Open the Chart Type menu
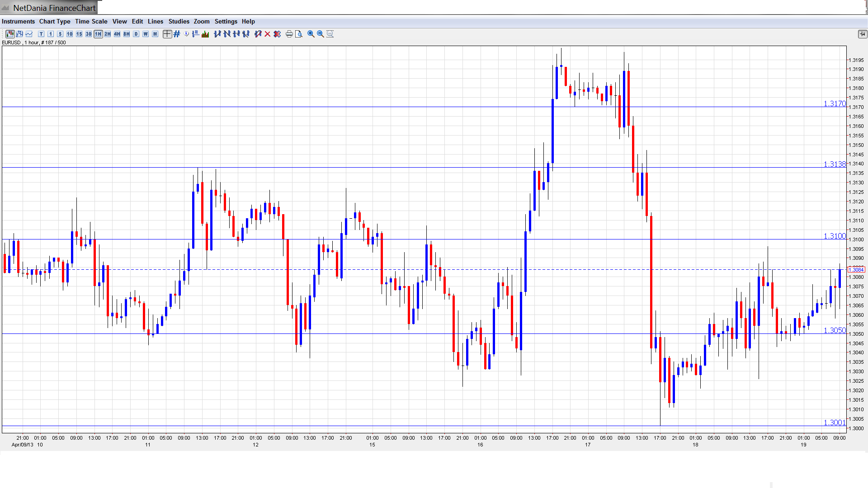The height and width of the screenshot is (488, 868). [55, 21]
